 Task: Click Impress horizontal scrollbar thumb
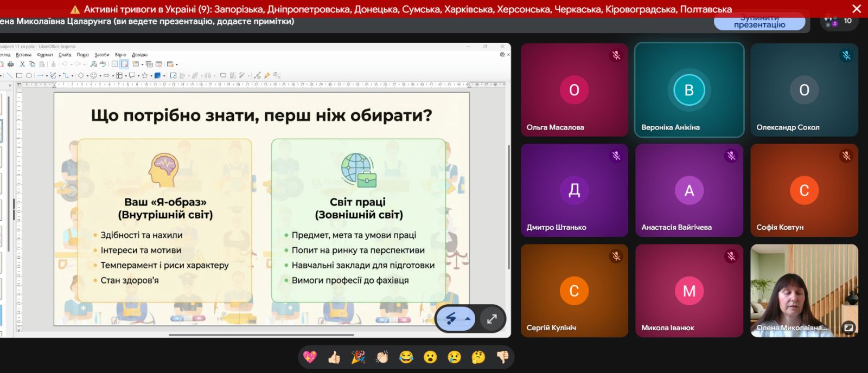261,335
